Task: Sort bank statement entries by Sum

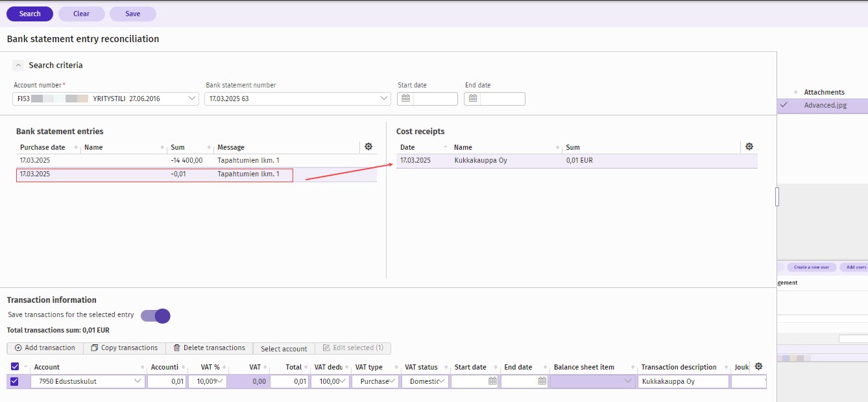Action: (209, 148)
